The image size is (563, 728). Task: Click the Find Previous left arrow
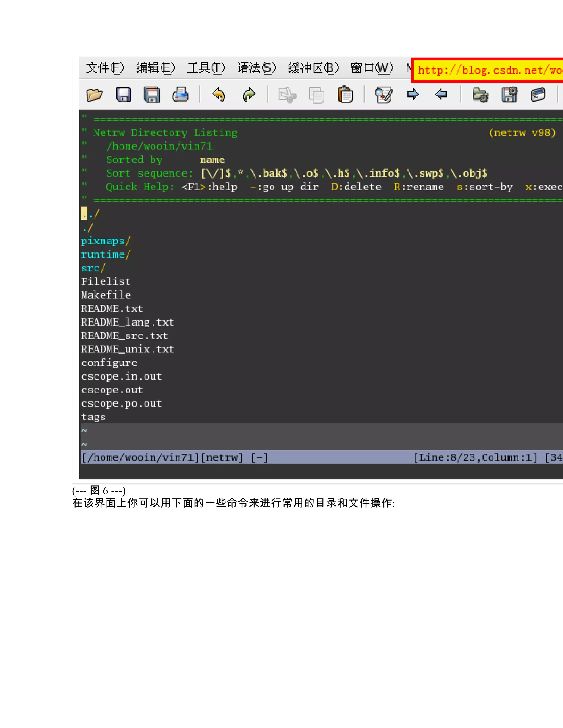pyautogui.click(x=441, y=94)
